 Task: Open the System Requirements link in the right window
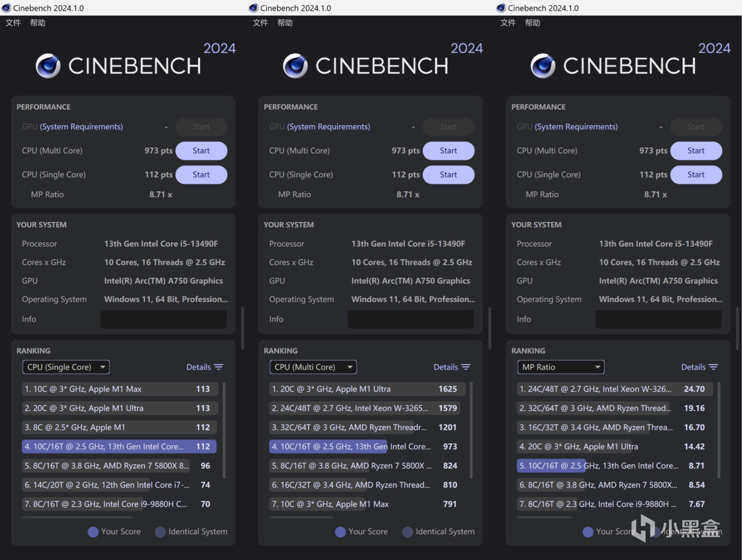[576, 126]
